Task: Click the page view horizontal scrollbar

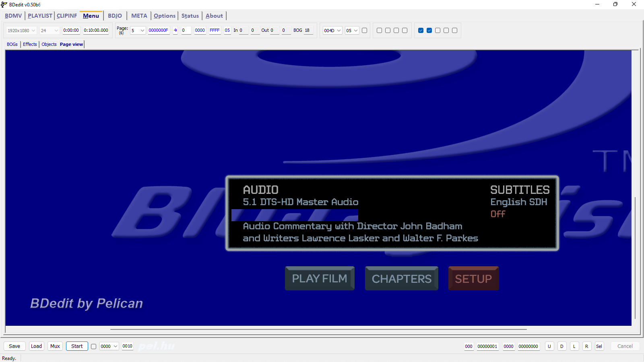Action: [318, 329]
